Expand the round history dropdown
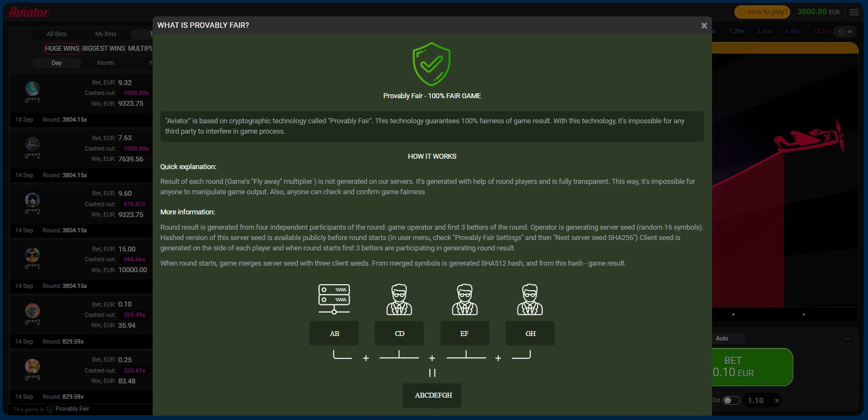Viewport: 868px width, 420px height. pos(845,32)
